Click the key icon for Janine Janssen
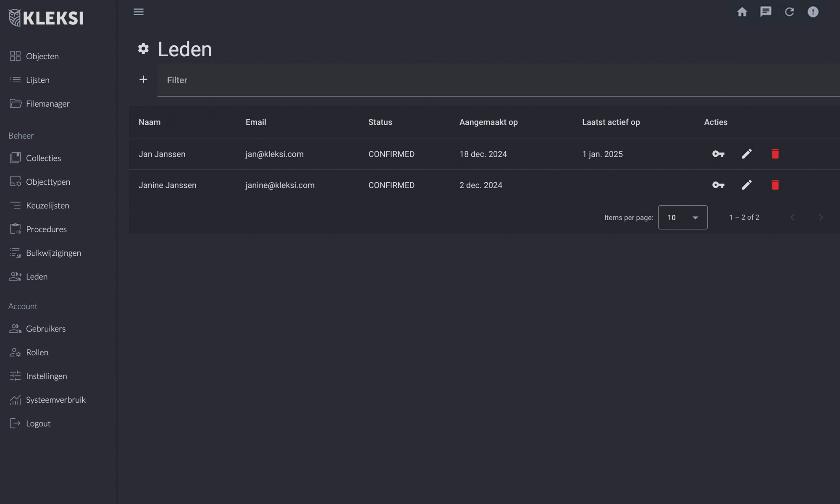Image resolution: width=840 pixels, height=504 pixels. tap(718, 185)
